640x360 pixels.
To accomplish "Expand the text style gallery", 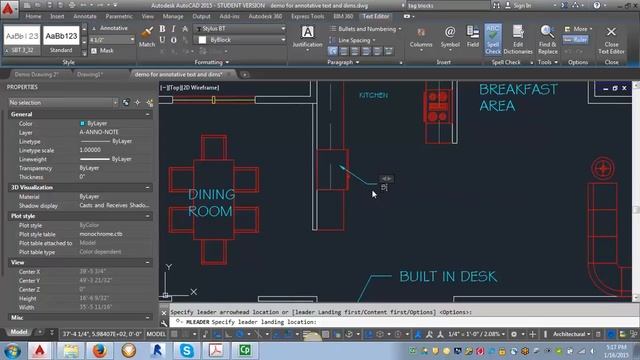I will [x=84, y=53].
